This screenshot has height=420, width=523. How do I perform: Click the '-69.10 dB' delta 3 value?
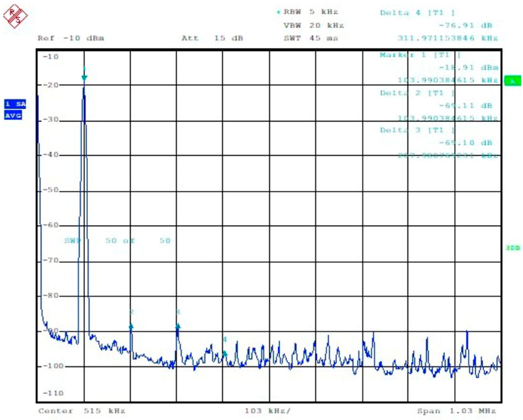[466, 143]
